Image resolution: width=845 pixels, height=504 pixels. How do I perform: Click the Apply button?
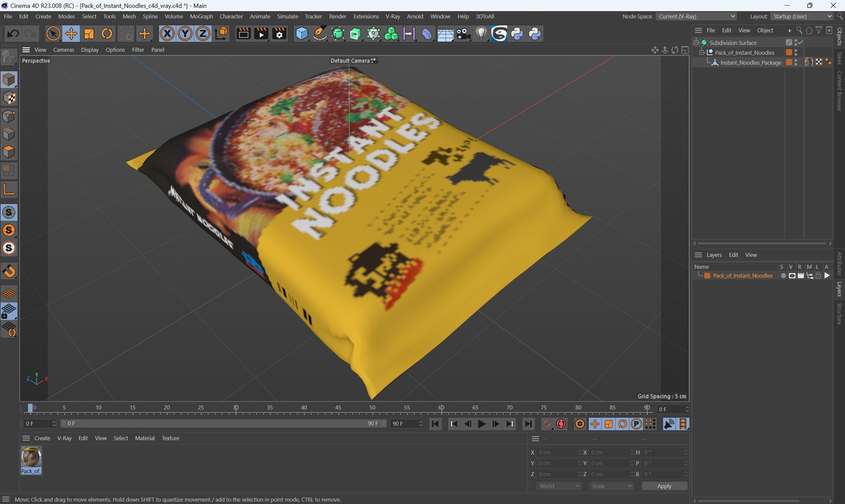[x=664, y=486]
